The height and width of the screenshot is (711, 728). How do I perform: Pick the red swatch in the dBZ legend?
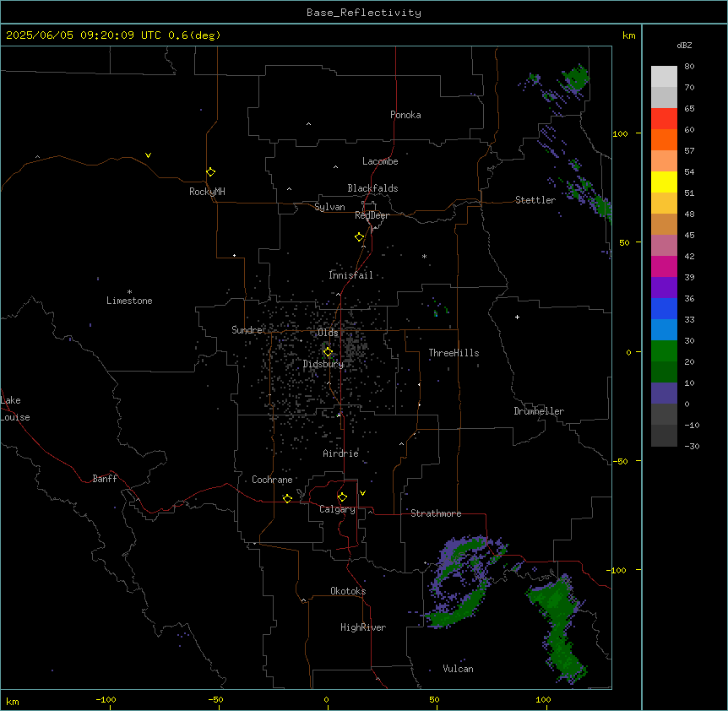click(x=664, y=118)
